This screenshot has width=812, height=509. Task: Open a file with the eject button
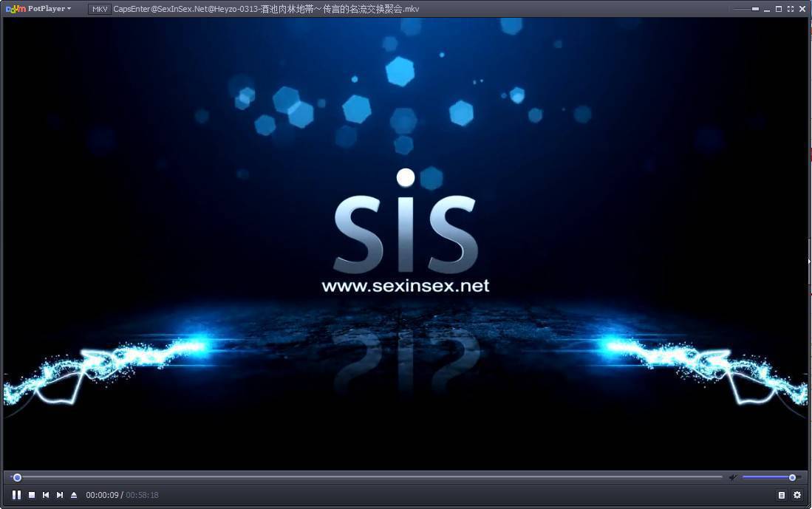tap(74, 495)
